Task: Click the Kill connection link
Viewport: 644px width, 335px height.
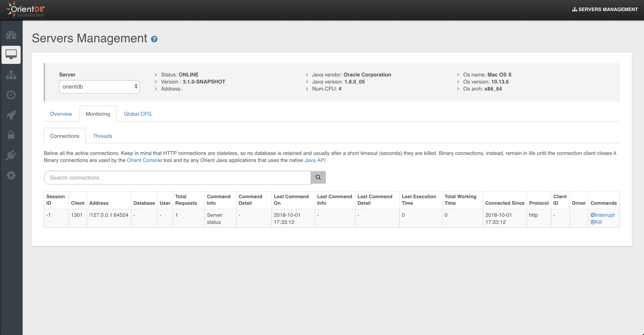Action: pyautogui.click(x=596, y=222)
